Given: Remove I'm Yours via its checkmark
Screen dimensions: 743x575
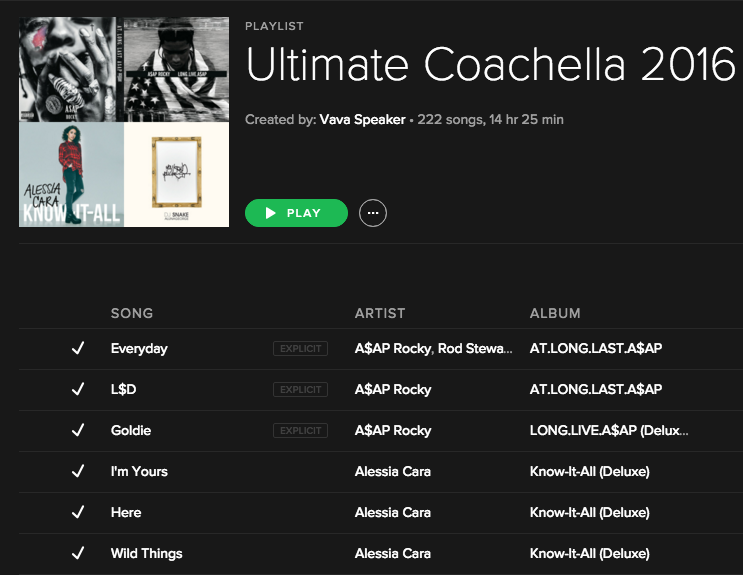Looking at the screenshot, I should point(78,471).
